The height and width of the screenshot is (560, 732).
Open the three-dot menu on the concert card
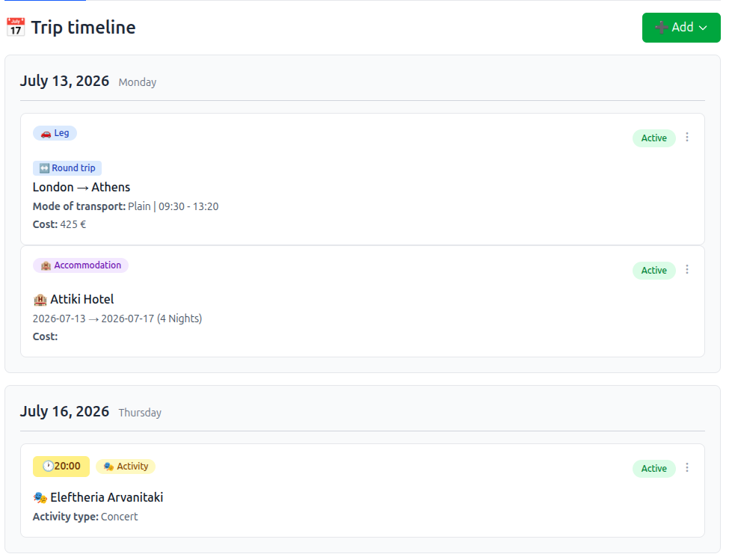[x=687, y=468]
